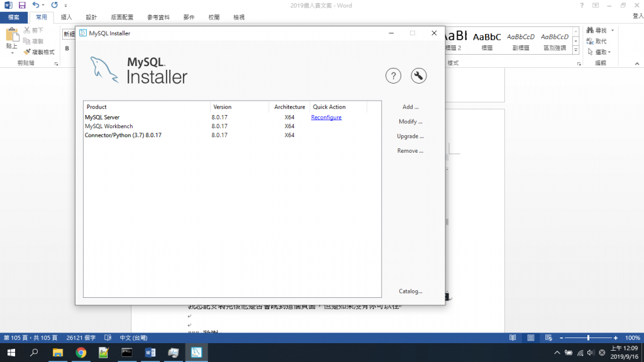
Task: Click spelling check icon in status bar
Action: pyautogui.click(x=108, y=337)
